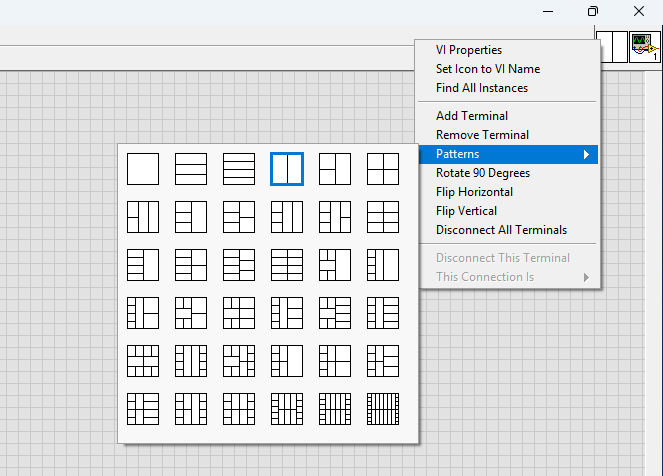
Task: Expand the This Connection Is submenu
Action: coord(508,277)
